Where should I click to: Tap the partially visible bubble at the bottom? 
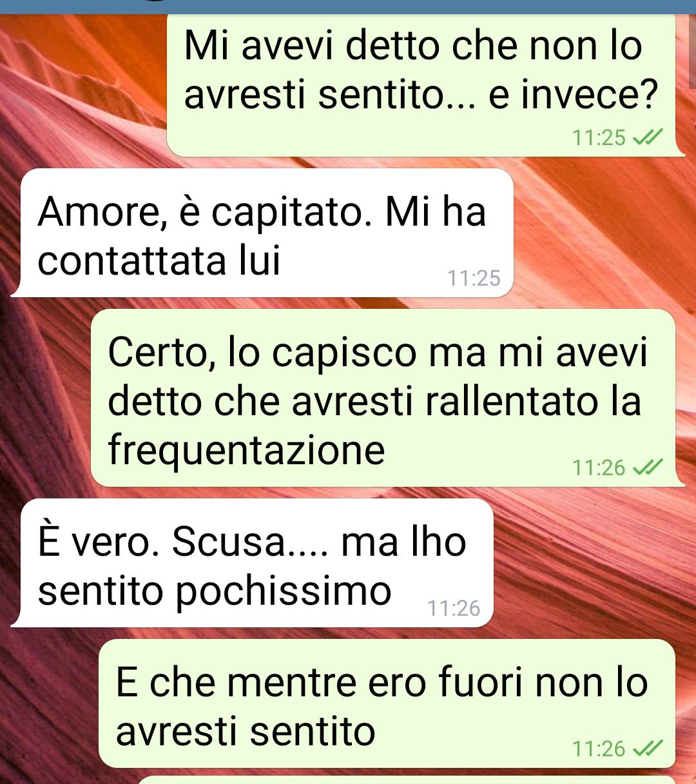point(406,780)
